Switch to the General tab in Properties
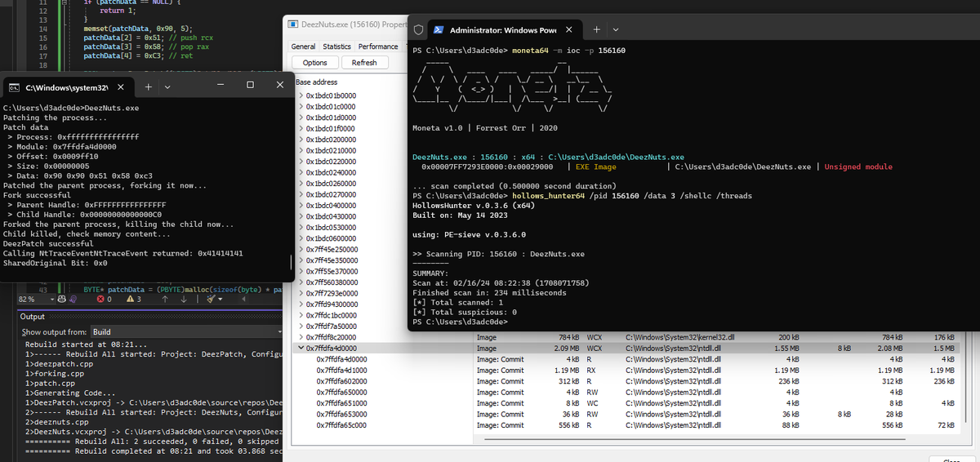The image size is (980, 462). (304, 47)
